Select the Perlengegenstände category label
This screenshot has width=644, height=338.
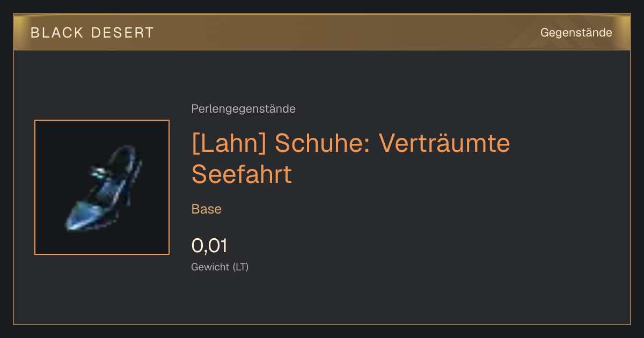click(243, 109)
